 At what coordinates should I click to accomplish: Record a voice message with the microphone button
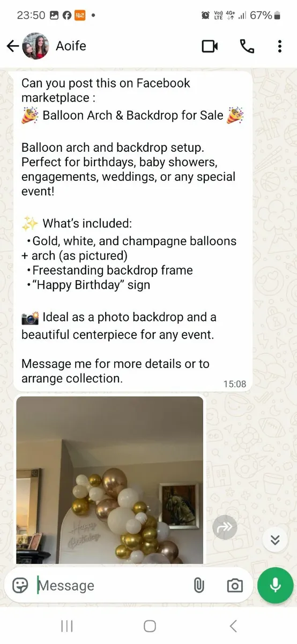(x=276, y=586)
